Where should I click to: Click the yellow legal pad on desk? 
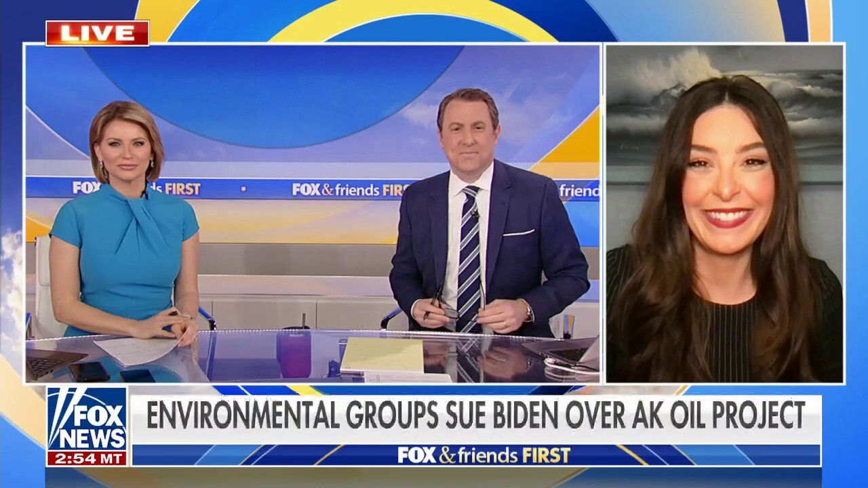pos(382,355)
